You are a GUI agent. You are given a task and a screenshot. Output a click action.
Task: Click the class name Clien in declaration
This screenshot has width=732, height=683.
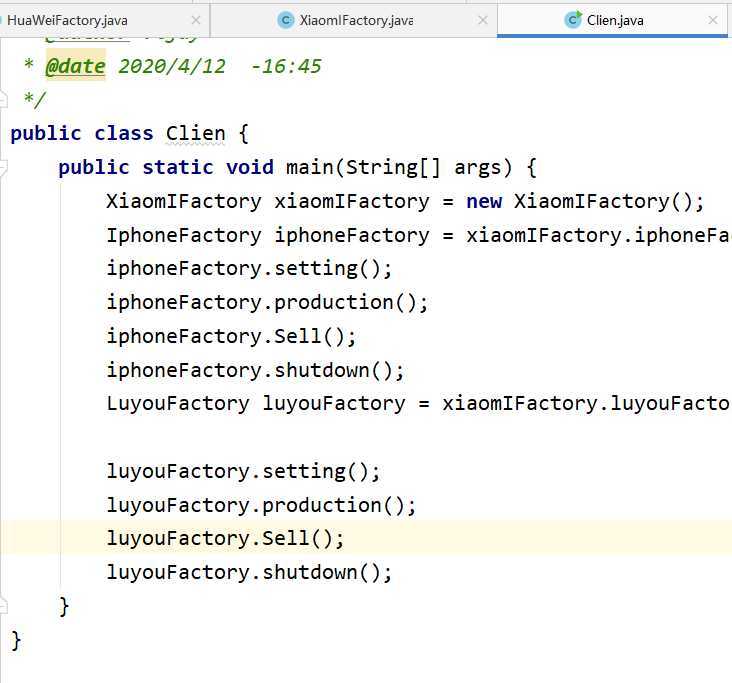point(196,134)
